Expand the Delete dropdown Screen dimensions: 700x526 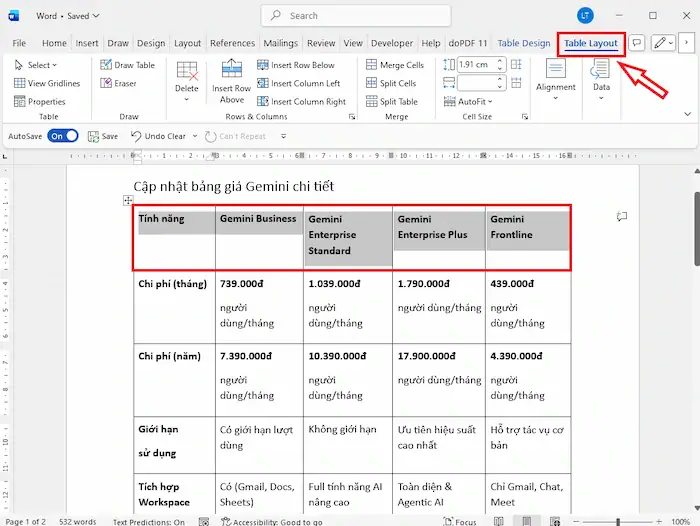click(187, 100)
